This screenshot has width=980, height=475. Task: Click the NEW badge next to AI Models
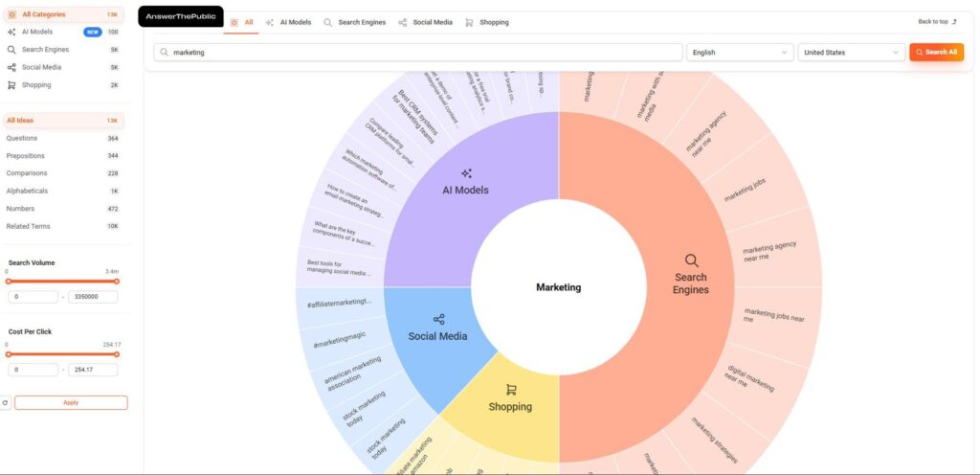click(93, 32)
